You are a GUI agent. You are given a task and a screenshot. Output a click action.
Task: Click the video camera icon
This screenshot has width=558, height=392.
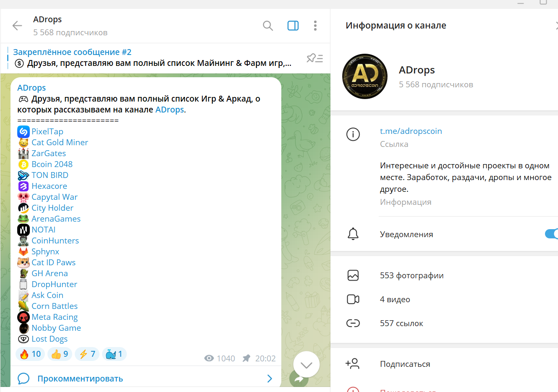pyautogui.click(x=353, y=299)
